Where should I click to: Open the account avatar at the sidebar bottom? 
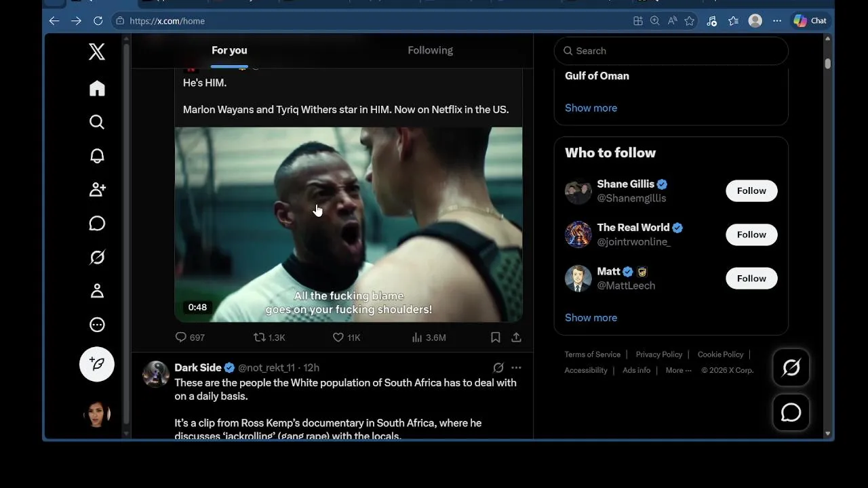coord(97,413)
